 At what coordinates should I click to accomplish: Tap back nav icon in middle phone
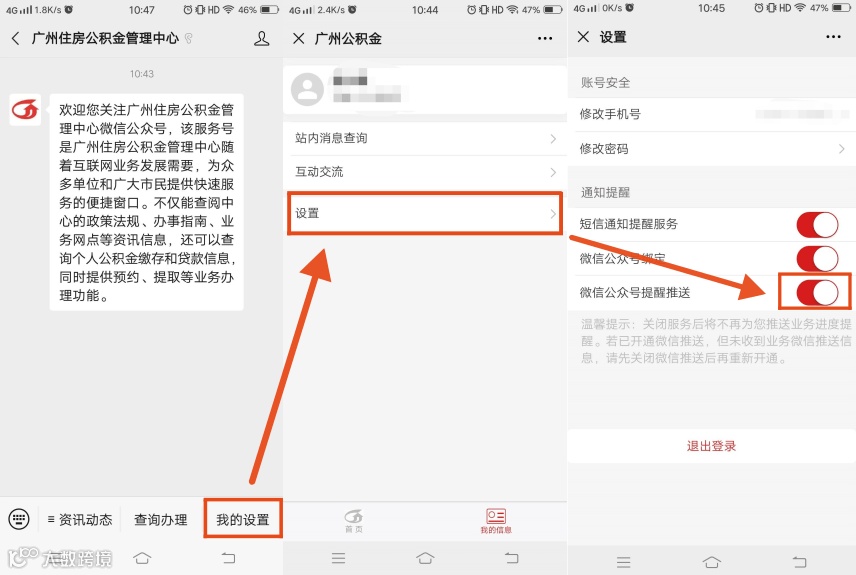(x=512, y=558)
